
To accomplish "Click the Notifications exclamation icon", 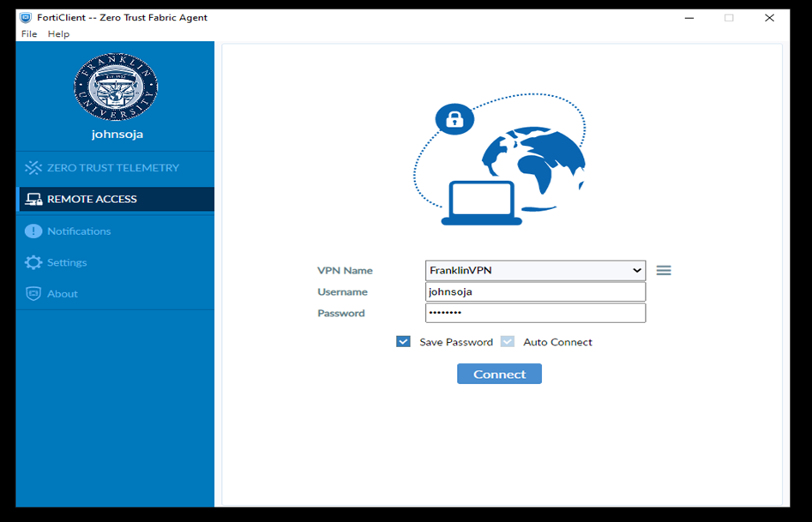I will click(x=33, y=231).
